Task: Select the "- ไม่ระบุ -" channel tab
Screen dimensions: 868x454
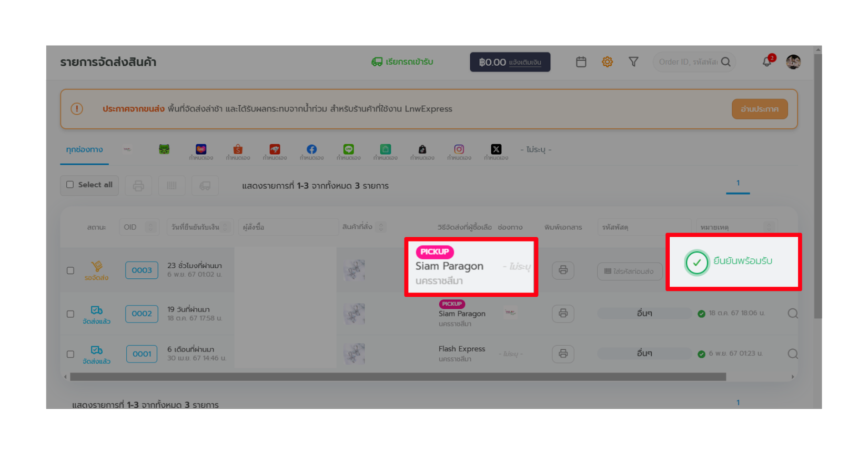Action: [536, 150]
